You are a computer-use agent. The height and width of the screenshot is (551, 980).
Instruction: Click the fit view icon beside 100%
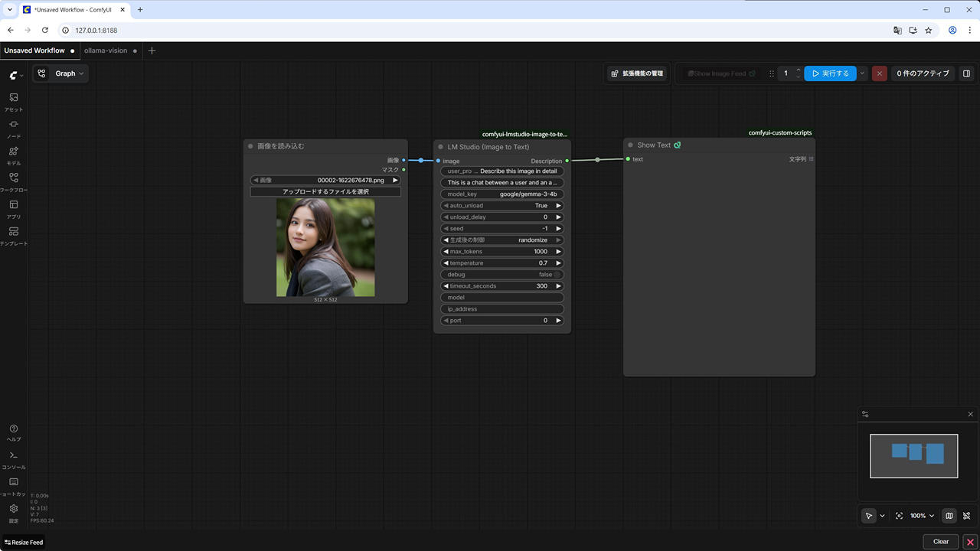point(899,516)
